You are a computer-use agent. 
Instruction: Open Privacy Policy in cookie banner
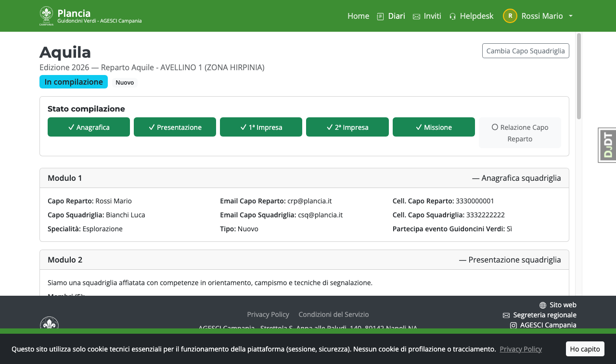521,349
